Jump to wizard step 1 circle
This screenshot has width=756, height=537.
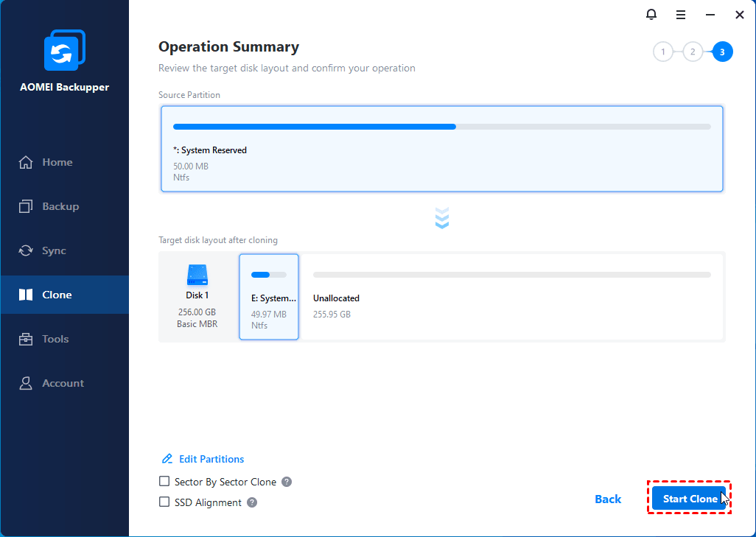tap(663, 52)
